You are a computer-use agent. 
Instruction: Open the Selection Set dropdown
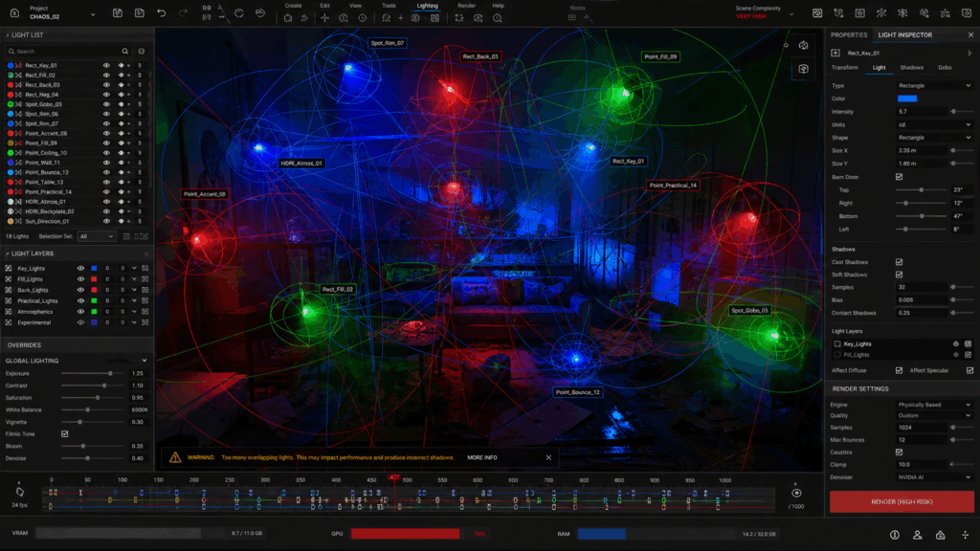coord(97,236)
